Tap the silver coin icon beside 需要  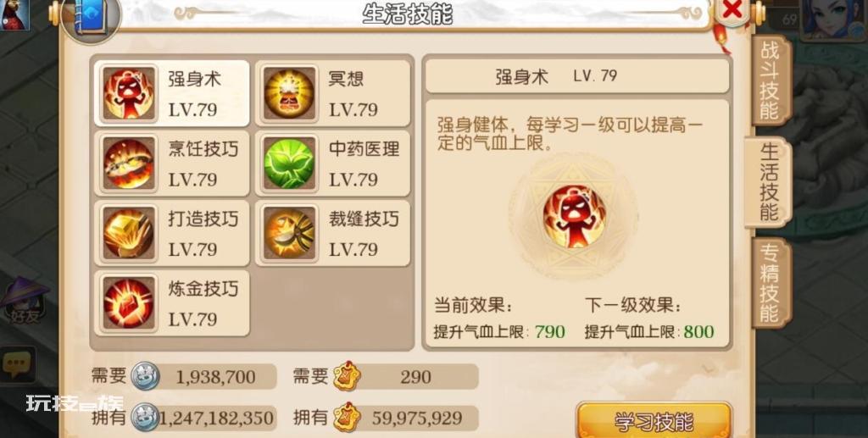pos(146,377)
